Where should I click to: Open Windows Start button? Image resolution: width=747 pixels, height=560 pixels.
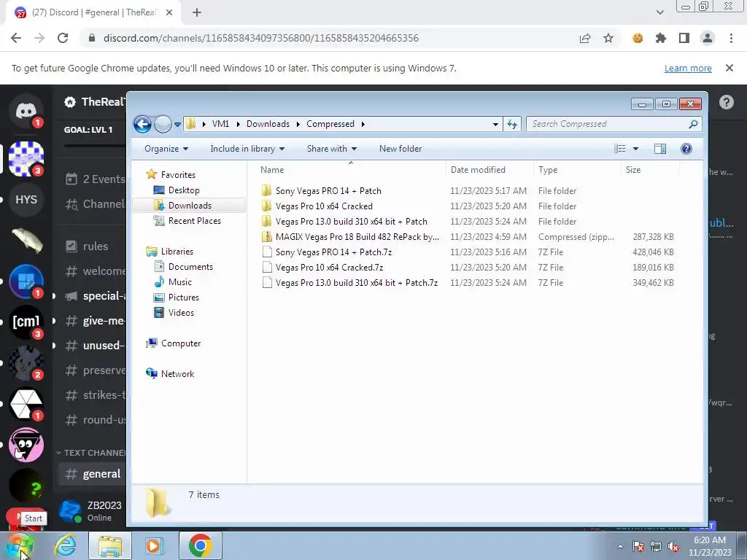point(19,545)
